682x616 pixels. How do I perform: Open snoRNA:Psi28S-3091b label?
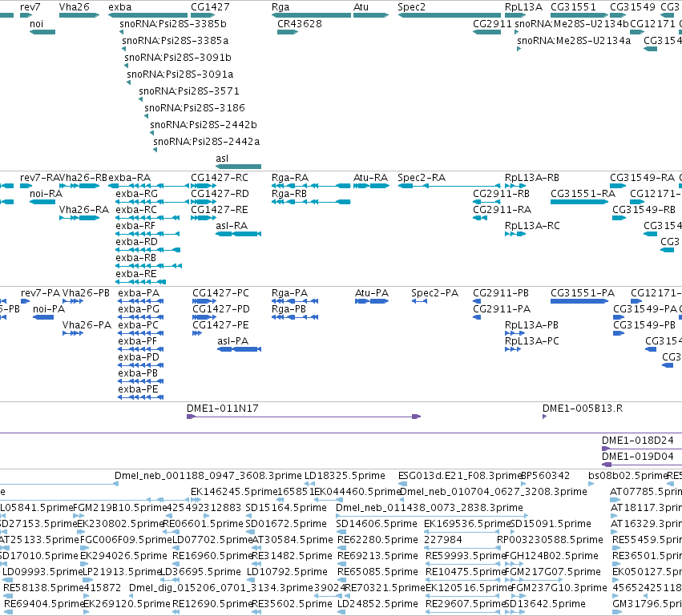tap(178, 58)
